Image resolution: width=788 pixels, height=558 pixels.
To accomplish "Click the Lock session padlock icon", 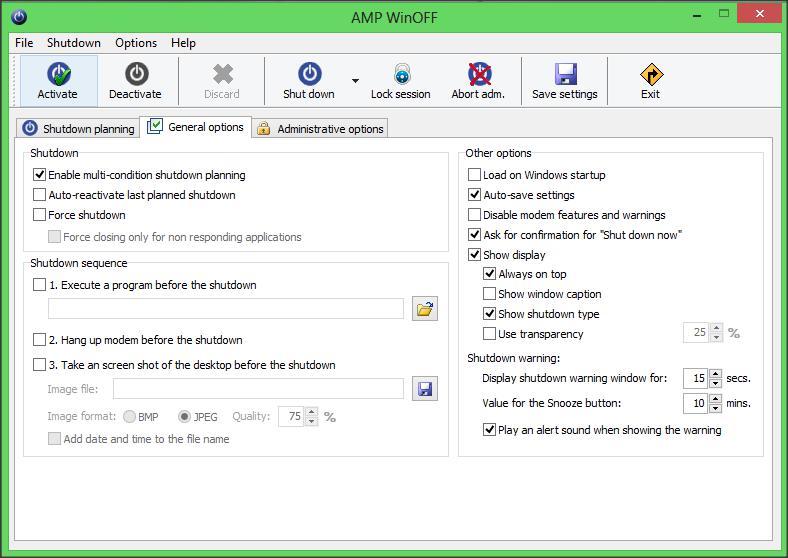I will point(402,74).
